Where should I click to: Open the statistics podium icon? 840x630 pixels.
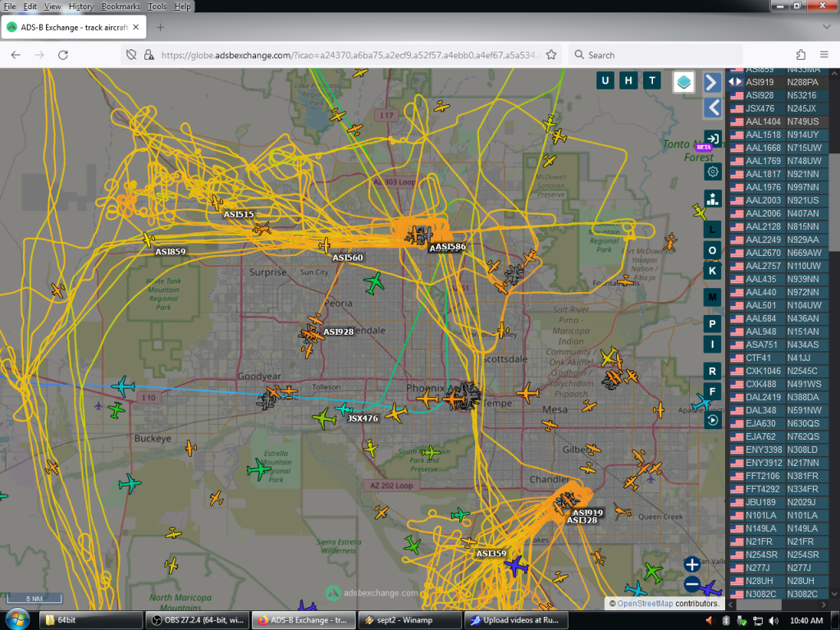coord(713,199)
